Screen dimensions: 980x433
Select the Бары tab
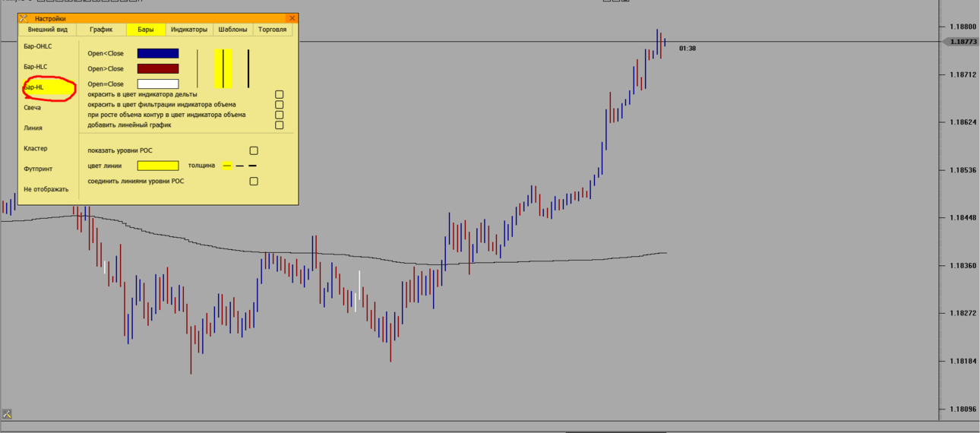tap(146, 30)
